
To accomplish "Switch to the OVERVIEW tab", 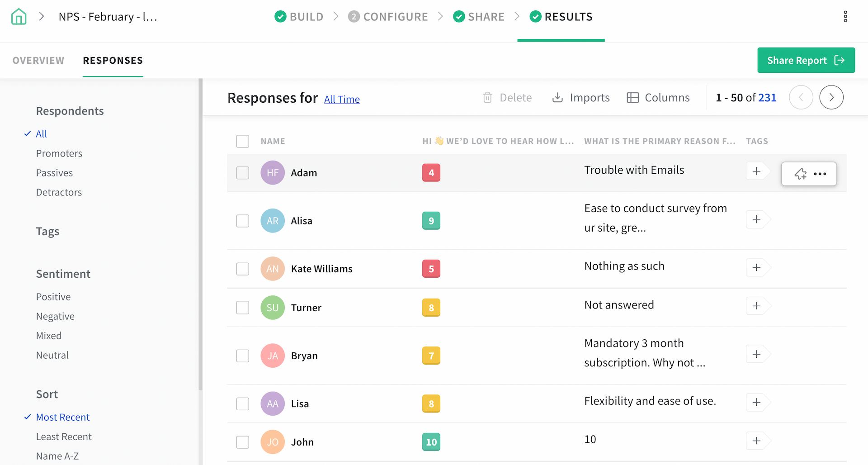I will pyautogui.click(x=38, y=60).
